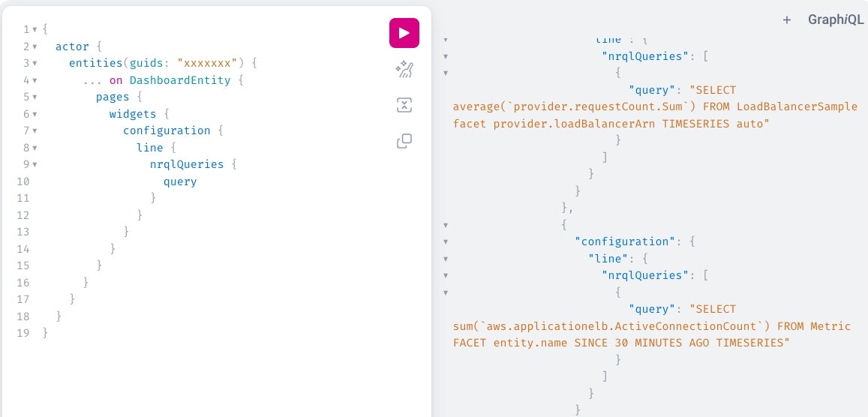The image size is (868, 417).
Task: Collapse response "line": { object fold arrow
Action: pos(446,258)
